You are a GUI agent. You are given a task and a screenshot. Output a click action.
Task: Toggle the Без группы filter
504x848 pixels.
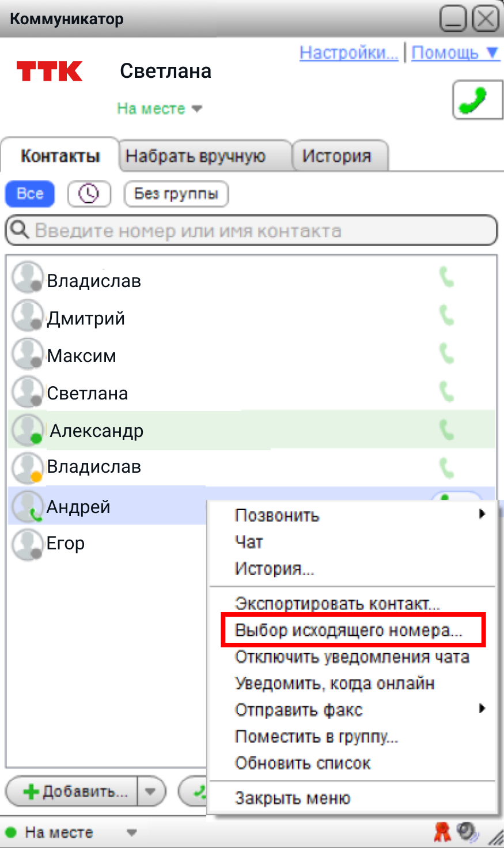176,194
